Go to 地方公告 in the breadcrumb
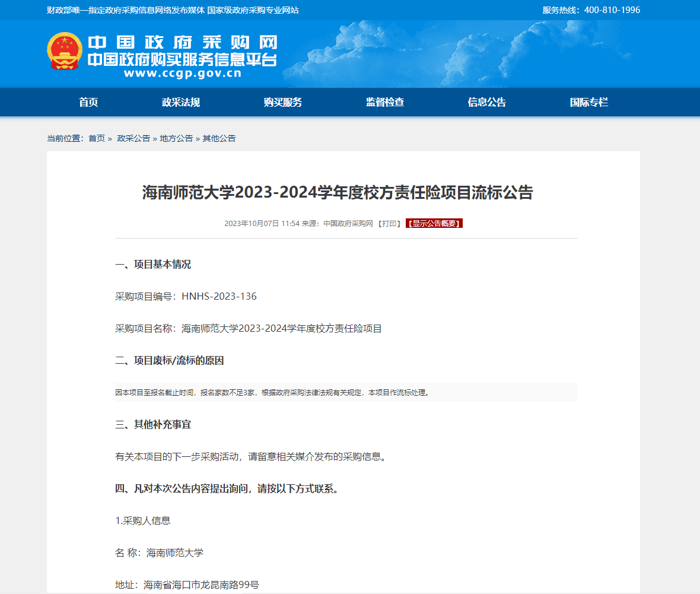 (176, 138)
